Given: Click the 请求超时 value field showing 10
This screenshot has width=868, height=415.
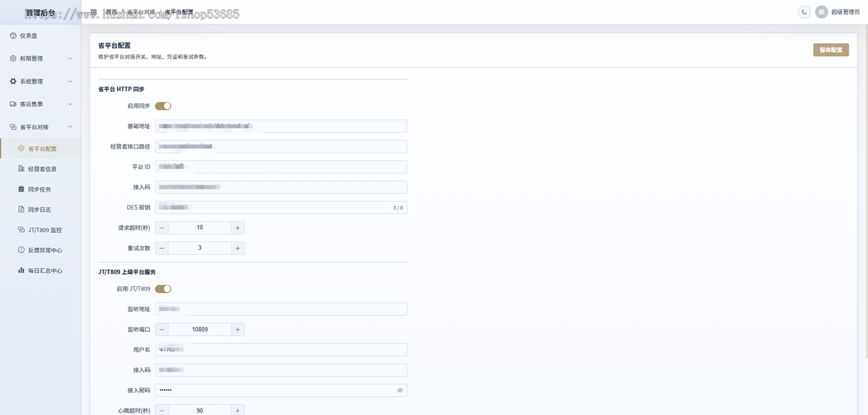Looking at the screenshot, I should [x=200, y=228].
